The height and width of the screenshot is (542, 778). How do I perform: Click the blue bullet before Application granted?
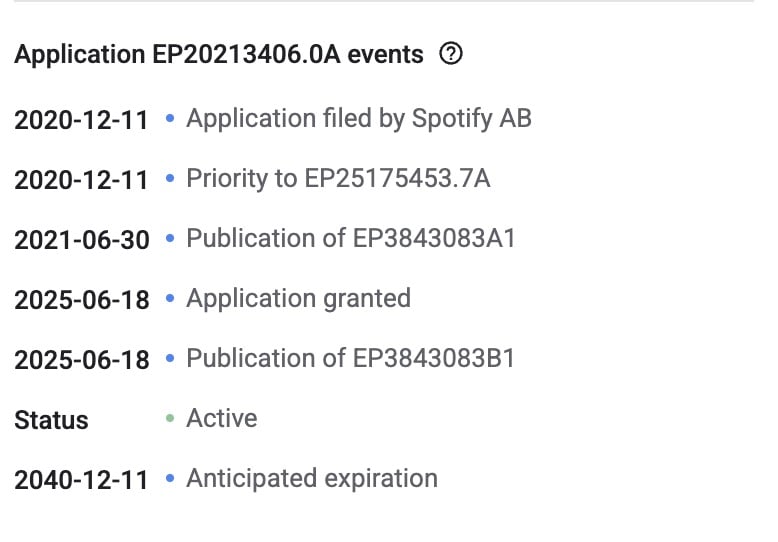pyautogui.click(x=170, y=299)
